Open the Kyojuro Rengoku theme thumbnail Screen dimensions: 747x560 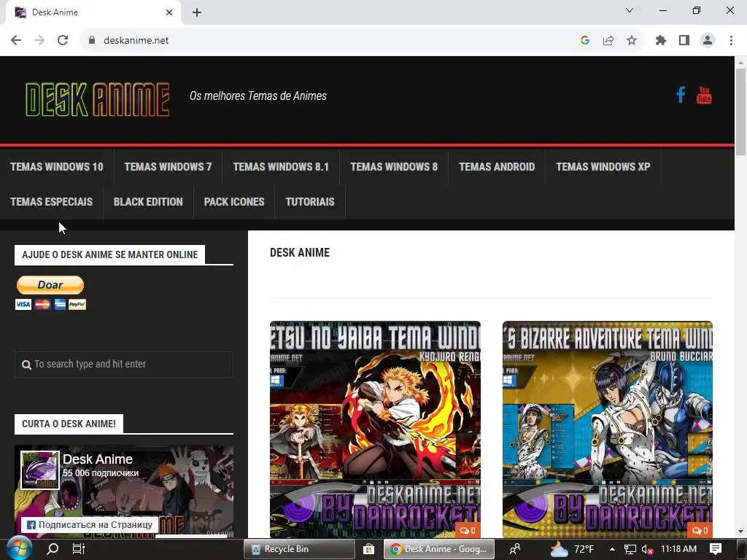click(x=375, y=429)
